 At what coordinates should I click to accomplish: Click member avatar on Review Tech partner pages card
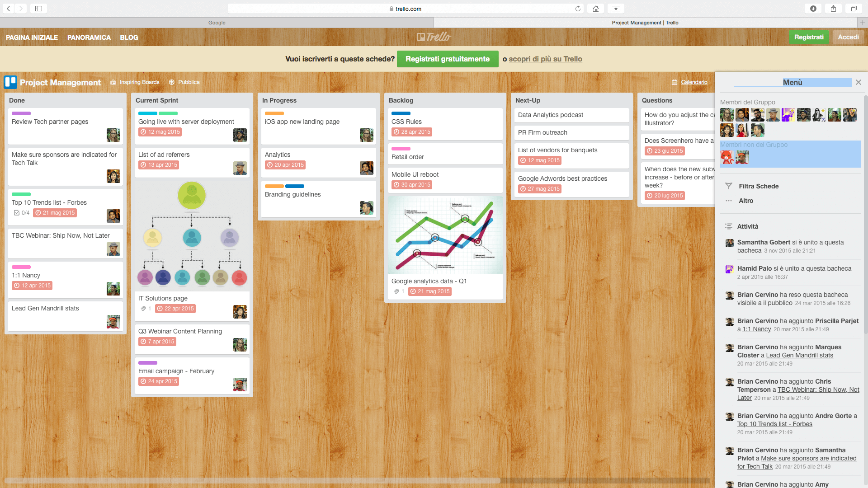pyautogui.click(x=113, y=135)
